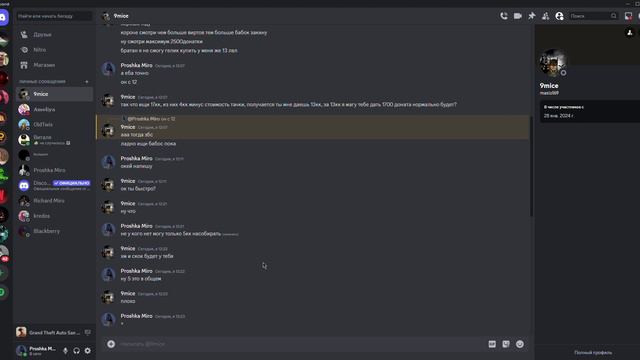The width and height of the screenshot is (640, 360).
Task: Click the chat scrollbar
Action: click(531, 166)
